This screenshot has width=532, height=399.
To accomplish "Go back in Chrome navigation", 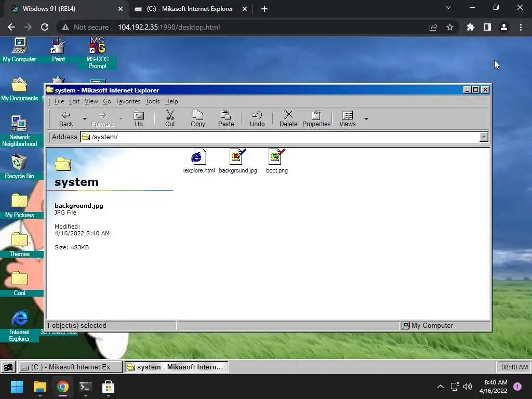I will coord(11,27).
